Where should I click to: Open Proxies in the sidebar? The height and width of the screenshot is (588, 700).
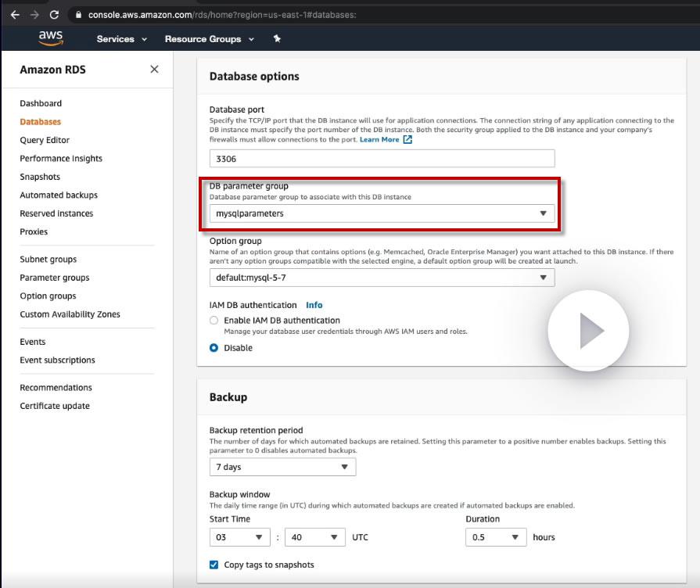(34, 231)
